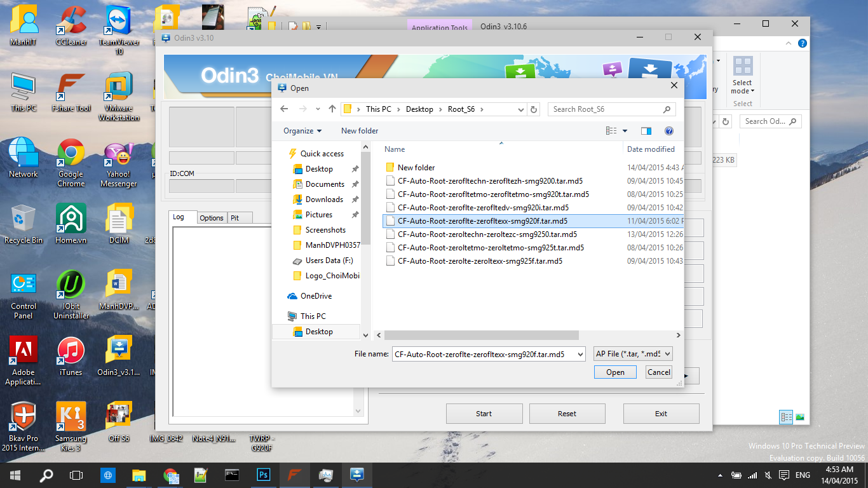Click the Exit button in Odin3
The image size is (868, 488).
[661, 414]
